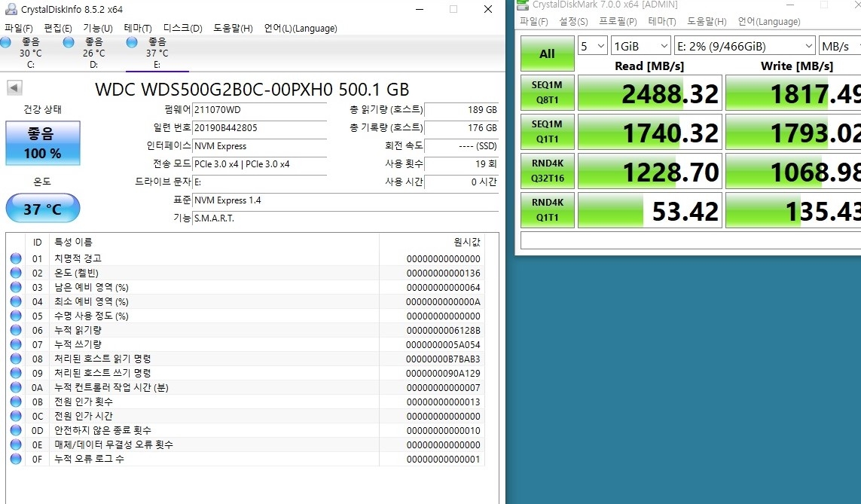The image size is (861, 504).
Task: Run the RND4K Q32T16 test
Action: (x=548, y=171)
